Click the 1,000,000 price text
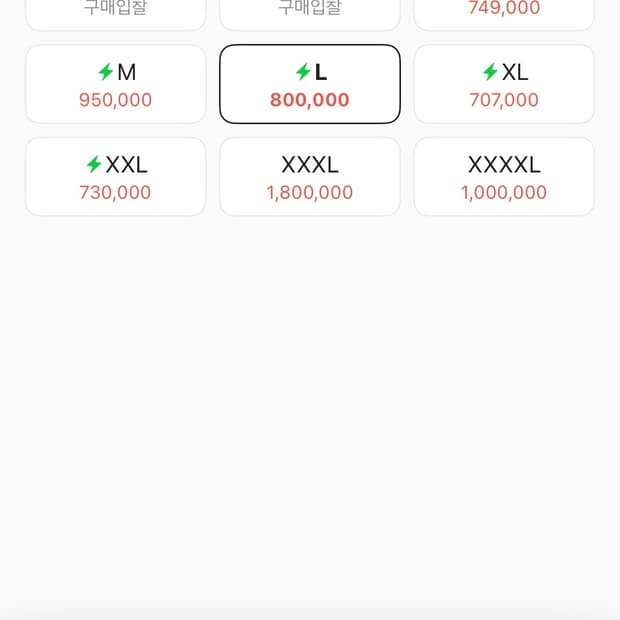 (x=504, y=193)
